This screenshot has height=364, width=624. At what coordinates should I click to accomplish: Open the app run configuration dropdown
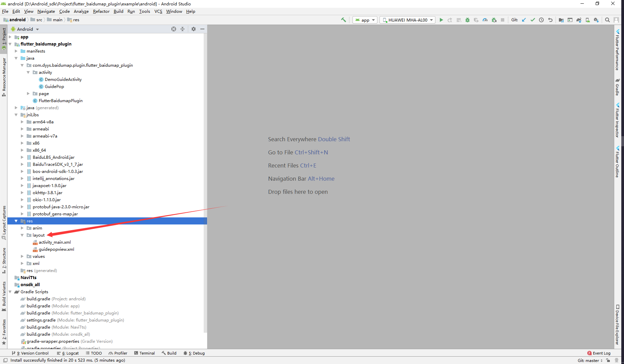click(365, 20)
